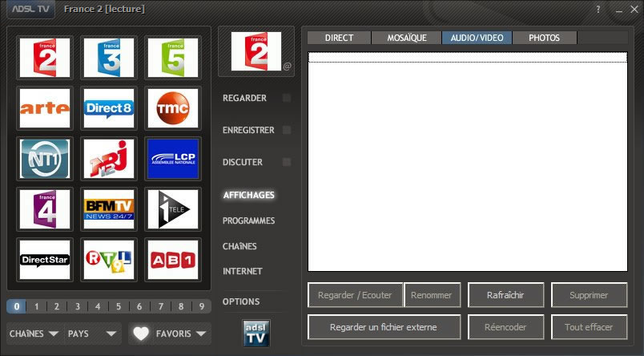Select channel page 7
Viewport: 644px width, 356px height.
(160, 306)
